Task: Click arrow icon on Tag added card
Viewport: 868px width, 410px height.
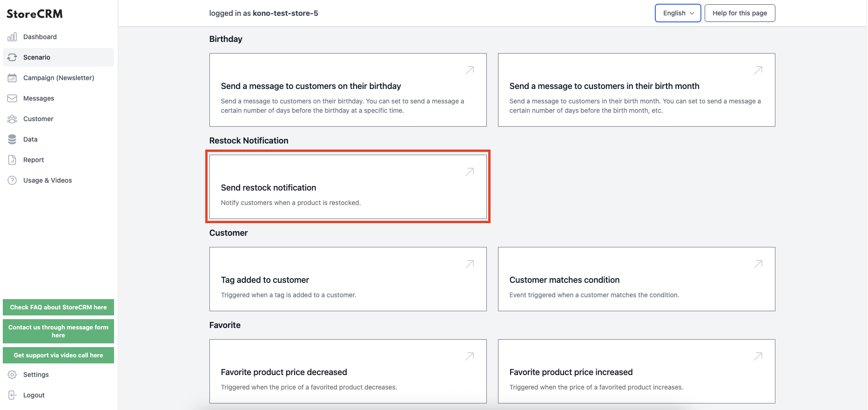Action: [x=470, y=264]
